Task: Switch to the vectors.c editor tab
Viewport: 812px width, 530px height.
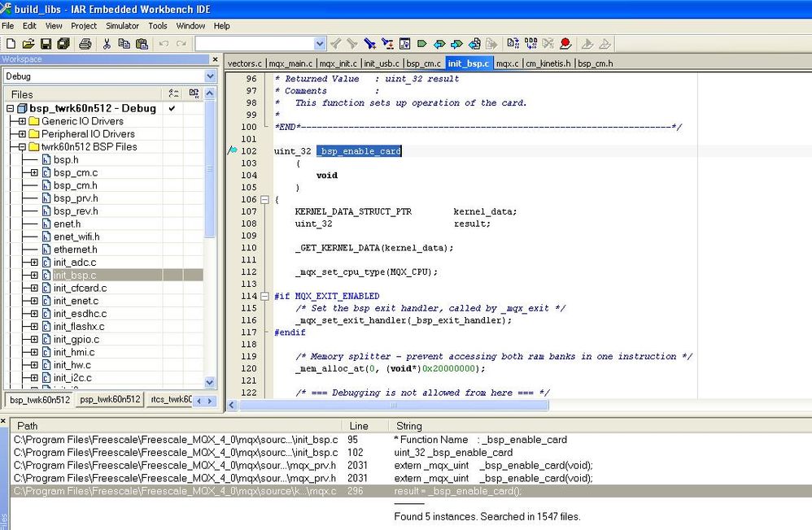Action: point(245,63)
